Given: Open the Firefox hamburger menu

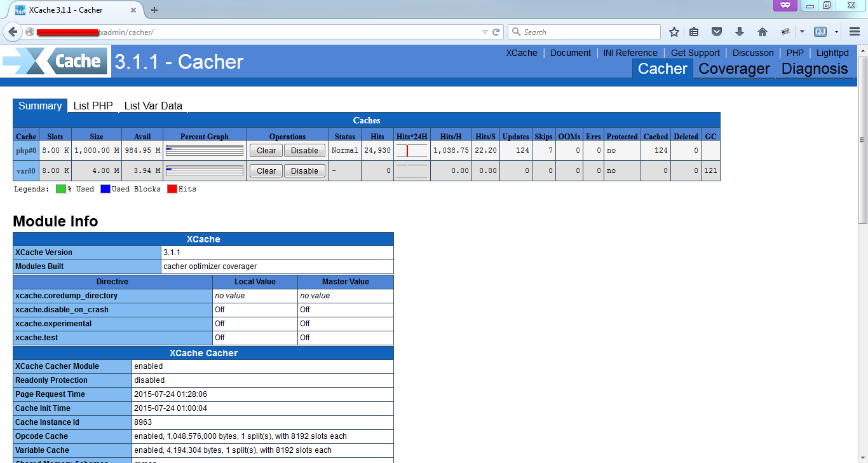Looking at the screenshot, I should pyautogui.click(x=854, y=32).
